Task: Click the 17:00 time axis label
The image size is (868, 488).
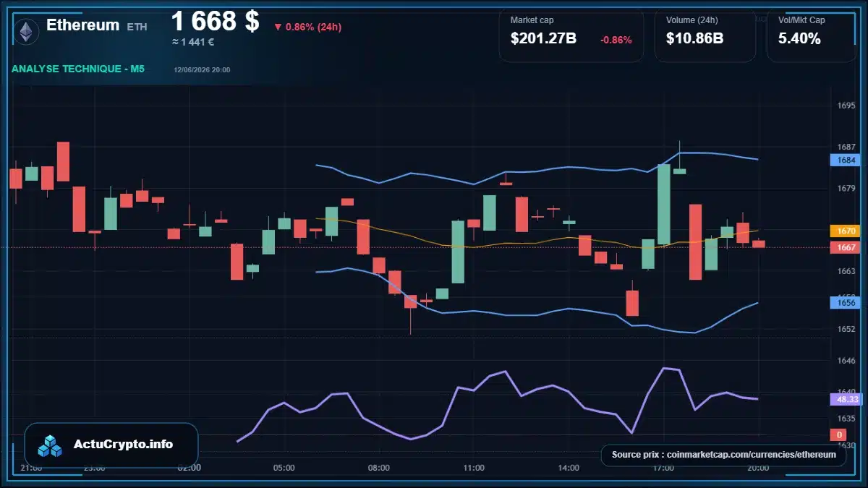Action: 663,468
